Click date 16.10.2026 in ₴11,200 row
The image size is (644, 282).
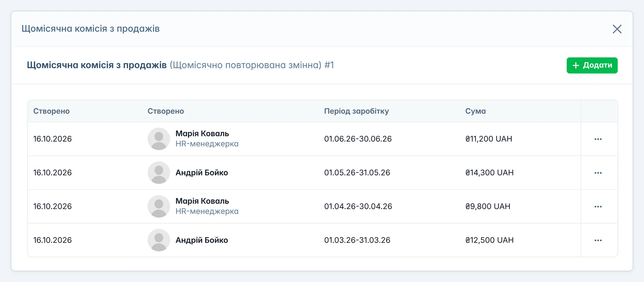pyautogui.click(x=52, y=139)
